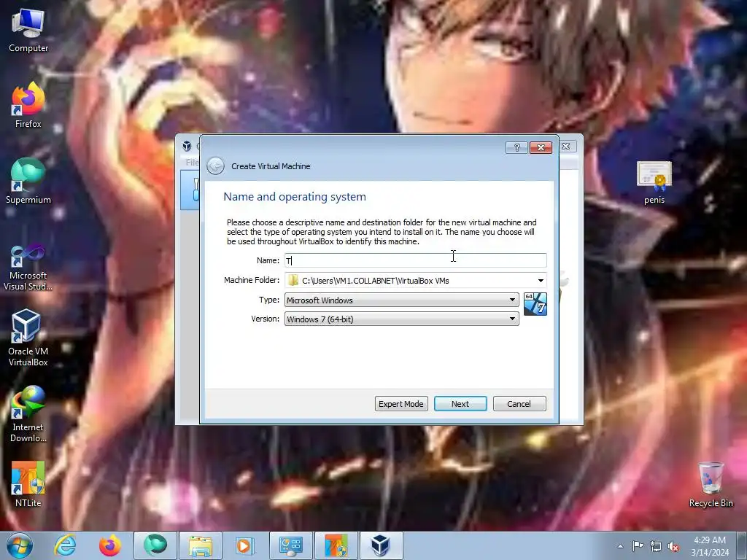The height and width of the screenshot is (560, 747).
Task: Open the Windows Start menu orb
Action: point(20,545)
